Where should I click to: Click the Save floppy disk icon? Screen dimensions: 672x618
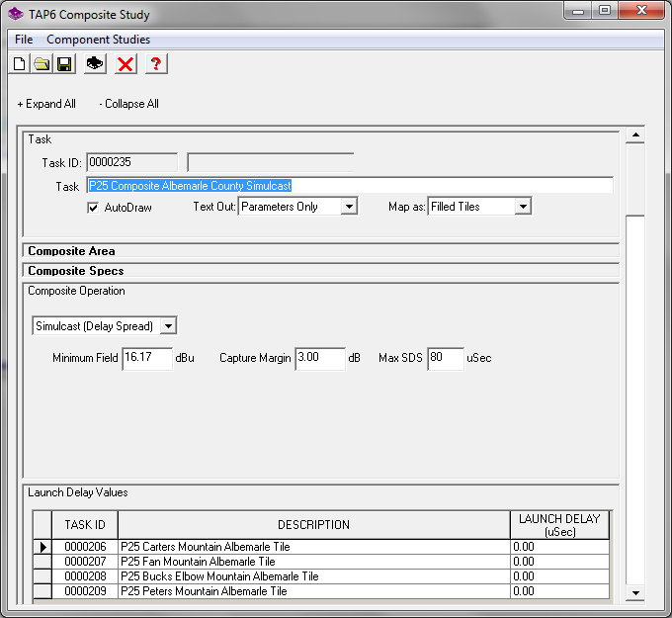[64, 64]
